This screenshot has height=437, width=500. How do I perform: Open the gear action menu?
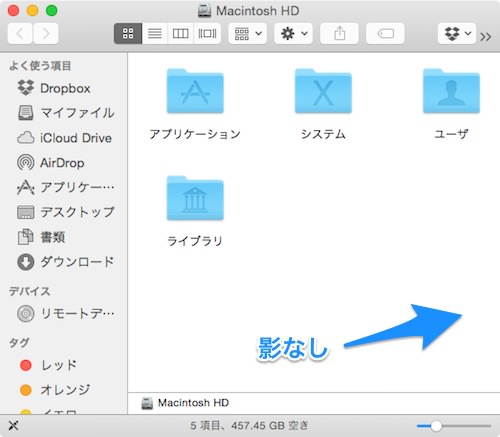[293, 33]
